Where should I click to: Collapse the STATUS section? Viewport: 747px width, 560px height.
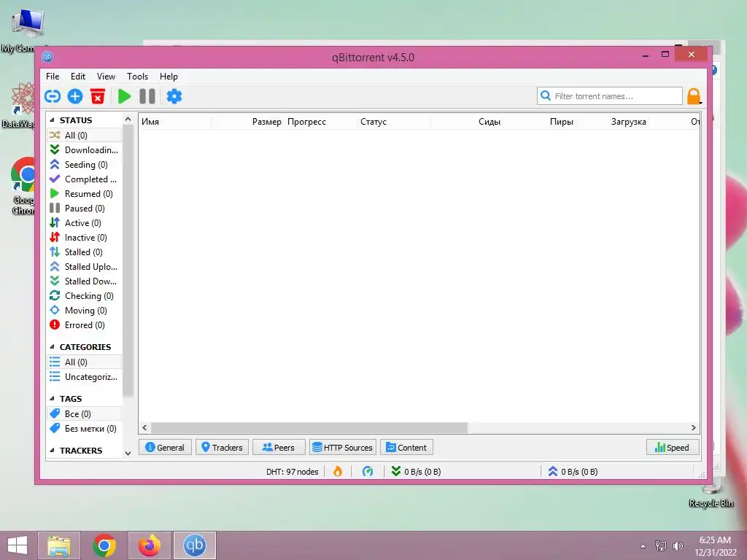point(52,120)
